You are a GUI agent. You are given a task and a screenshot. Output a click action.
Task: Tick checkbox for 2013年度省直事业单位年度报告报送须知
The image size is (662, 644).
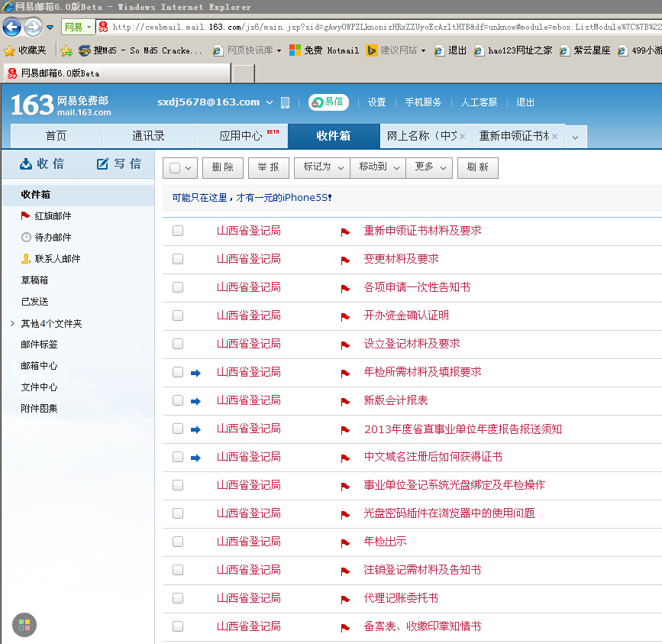point(178,429)
